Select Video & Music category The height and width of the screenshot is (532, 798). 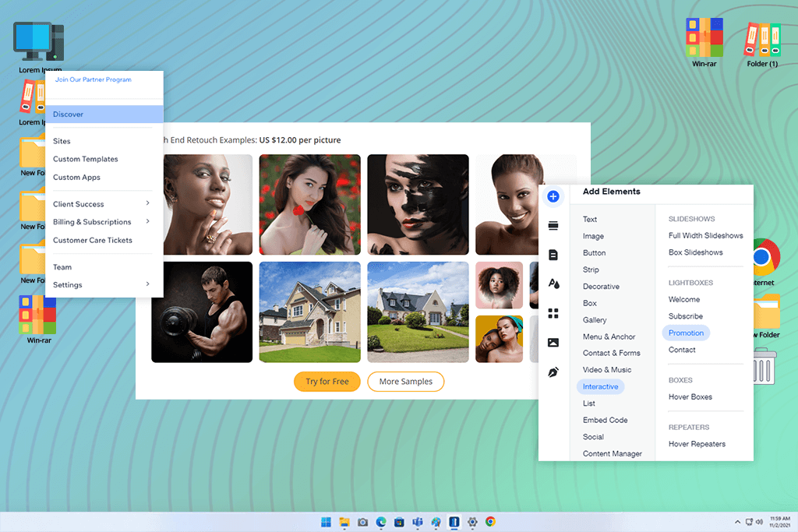coord(607,370)
